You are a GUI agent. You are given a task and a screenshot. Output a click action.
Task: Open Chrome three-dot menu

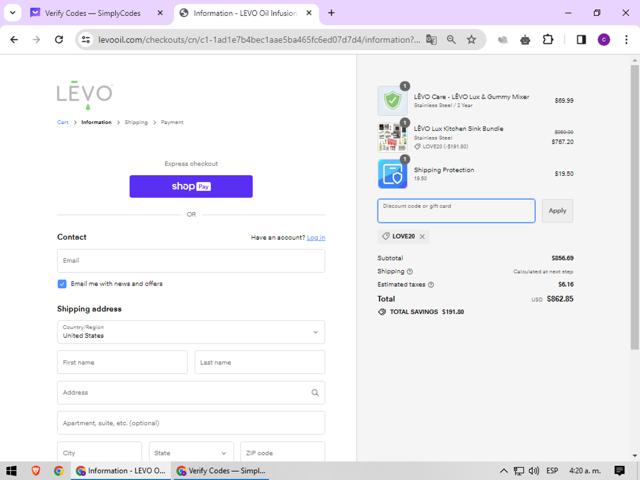pyautogui.click(x=626, y=40)
